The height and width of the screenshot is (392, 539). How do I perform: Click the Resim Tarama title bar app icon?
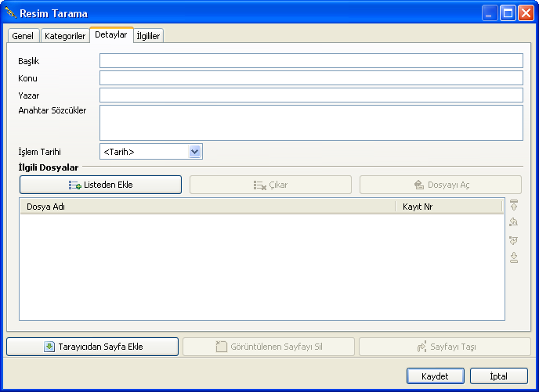(10, 13)
